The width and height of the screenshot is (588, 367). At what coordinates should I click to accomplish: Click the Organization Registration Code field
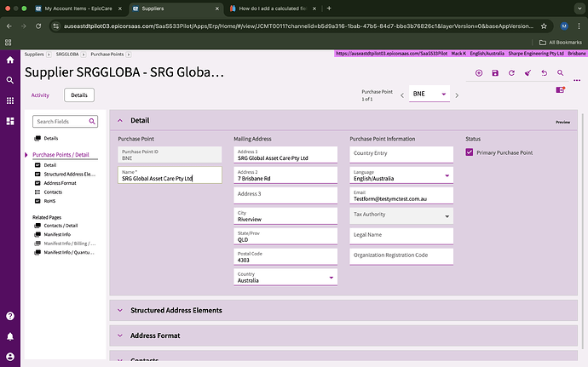coord(401,256)
